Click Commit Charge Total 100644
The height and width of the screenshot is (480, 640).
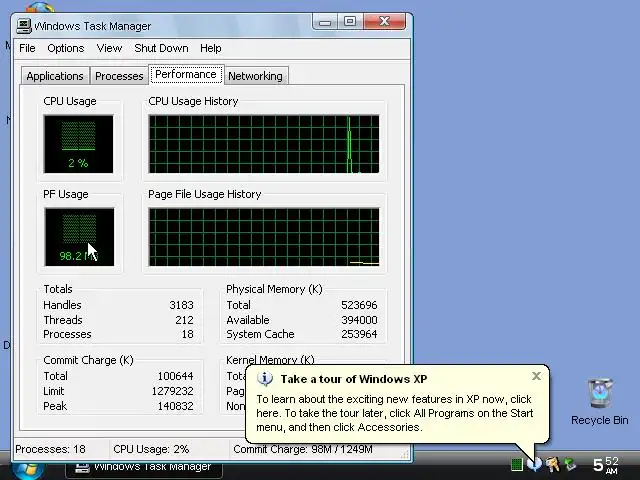tap(176, 376)
